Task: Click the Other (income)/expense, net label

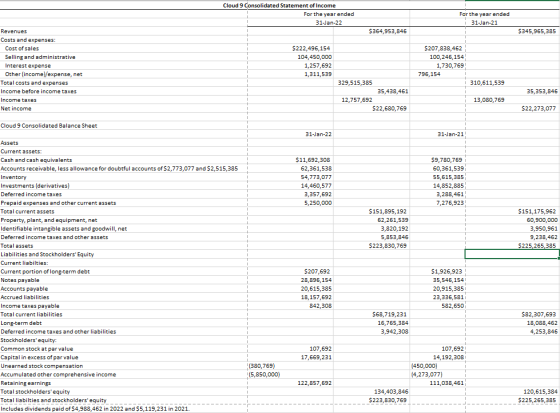Action: [x=44, y=74]
